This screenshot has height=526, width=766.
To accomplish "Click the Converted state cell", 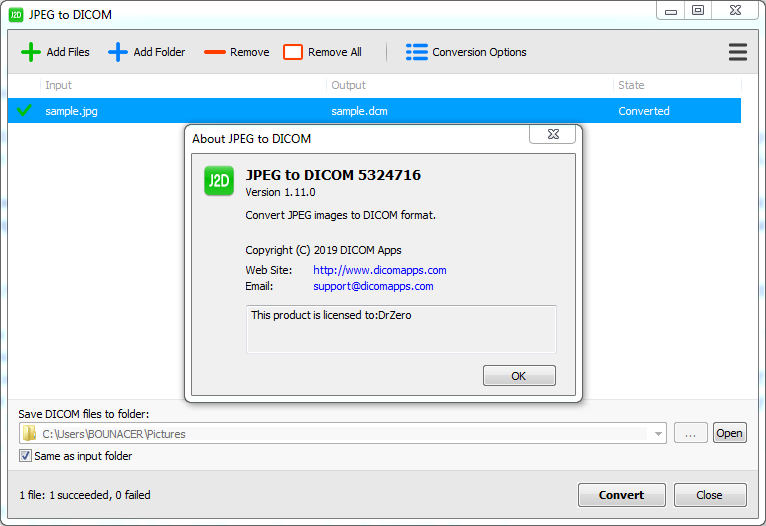I will pos(644,111).
